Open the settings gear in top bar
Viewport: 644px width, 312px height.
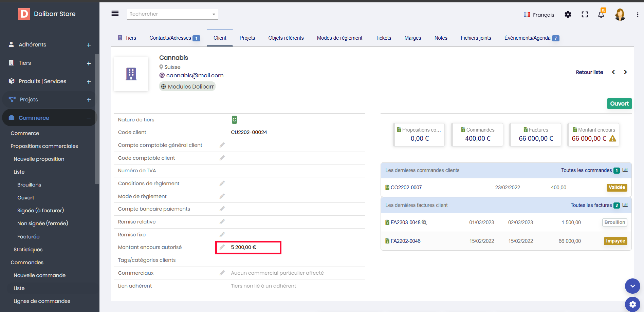point(568,15)
